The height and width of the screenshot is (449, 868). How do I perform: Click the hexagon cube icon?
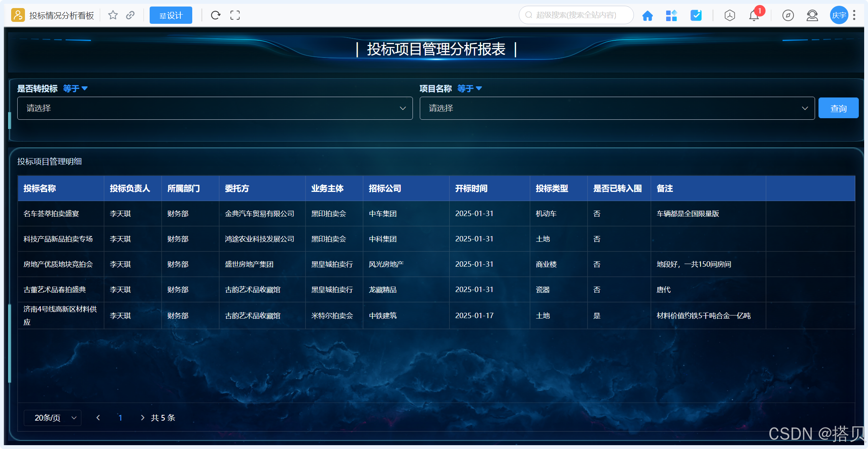[x=729, y=15]
